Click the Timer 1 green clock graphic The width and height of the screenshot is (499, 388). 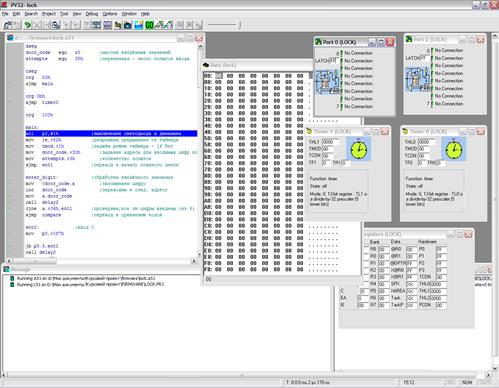(x=359, y=150)
